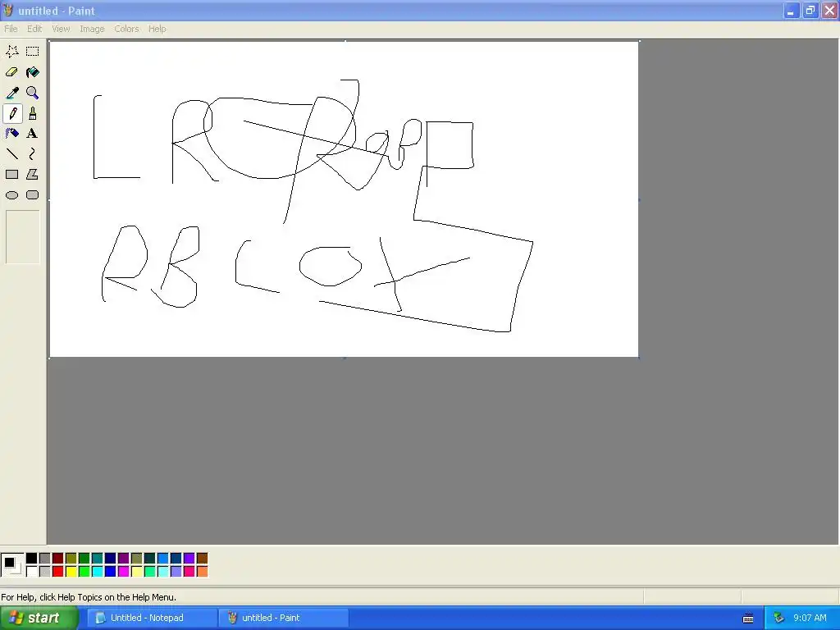Choose the Rectangle shape tool
Screen dimensions: 840x630
pyautogui.click(x=11, y=175)
